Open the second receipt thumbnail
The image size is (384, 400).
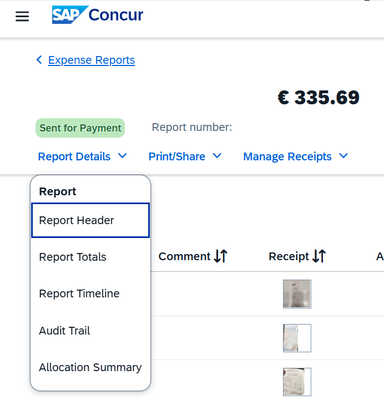pyautogui.click(x=297, y=338)
